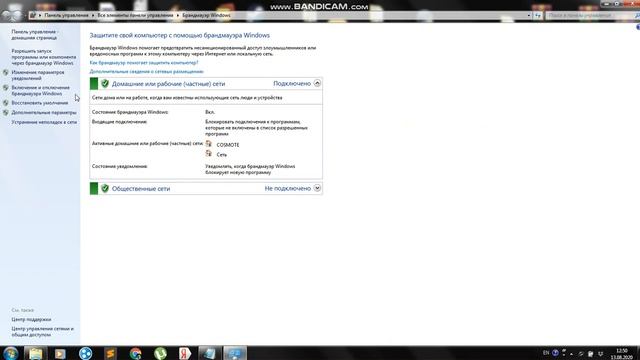Click the 'Общественные сети' header text
The height and width of the screenshot is (360, 640).
[141, 189]
